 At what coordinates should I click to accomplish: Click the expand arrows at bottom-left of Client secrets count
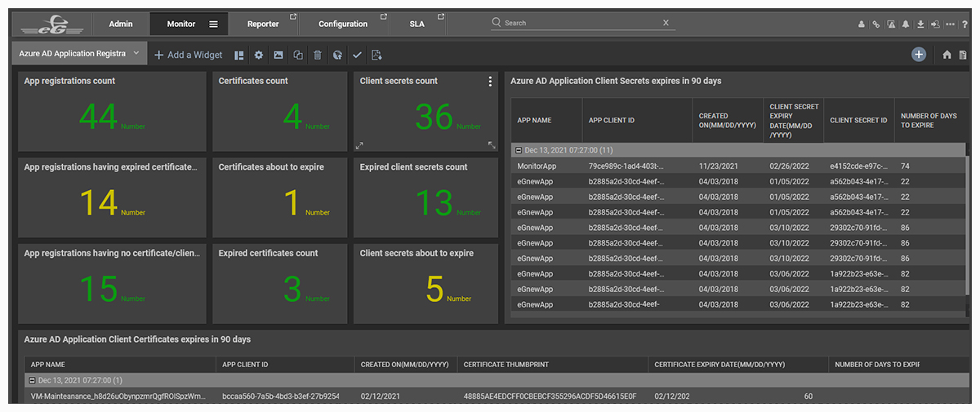[x=359, y=145]
